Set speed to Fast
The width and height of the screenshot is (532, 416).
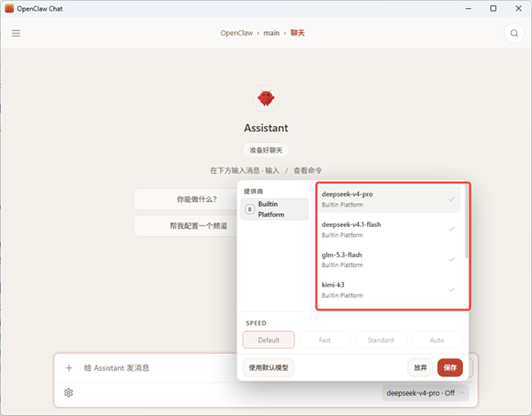pyautogui.click(x=325, y=340)
